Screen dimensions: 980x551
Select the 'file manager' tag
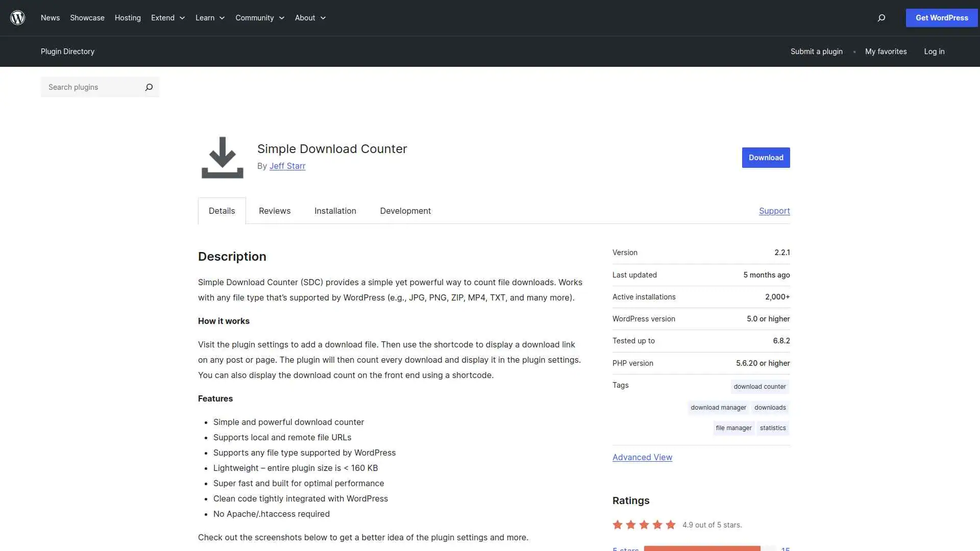[733, 428]
